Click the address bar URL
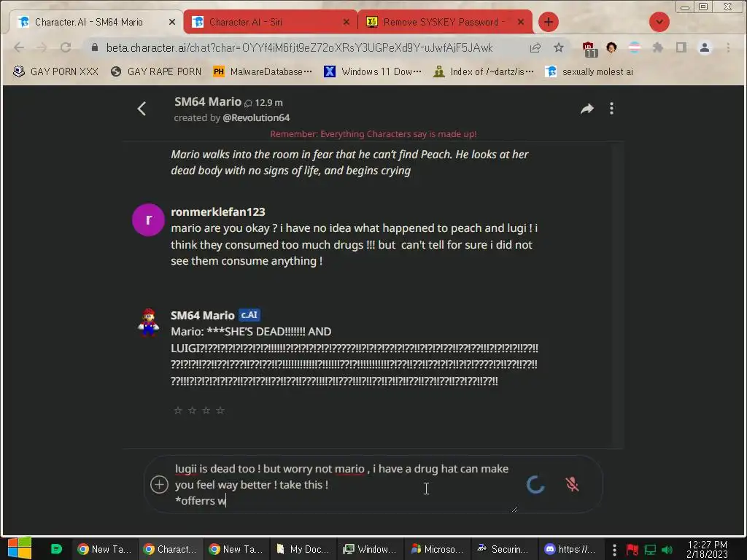The image size is (747, 560). pos(299,47)
